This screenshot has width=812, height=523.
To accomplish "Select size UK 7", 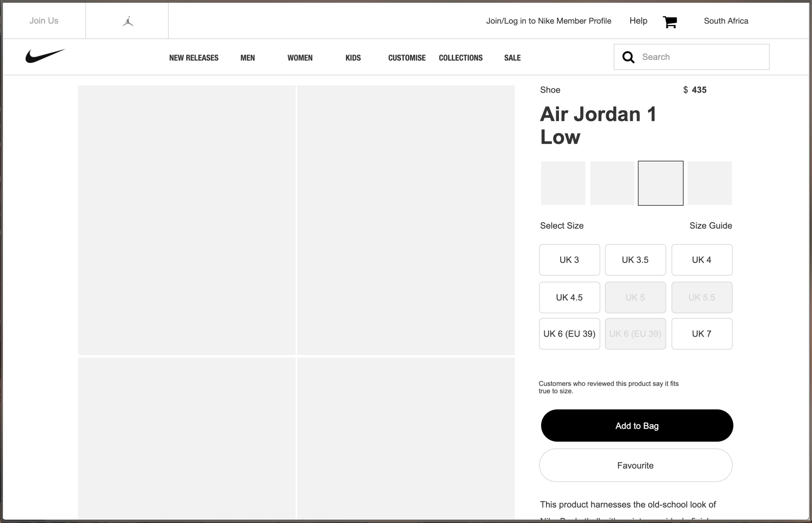I will click(x=702, y=334).
